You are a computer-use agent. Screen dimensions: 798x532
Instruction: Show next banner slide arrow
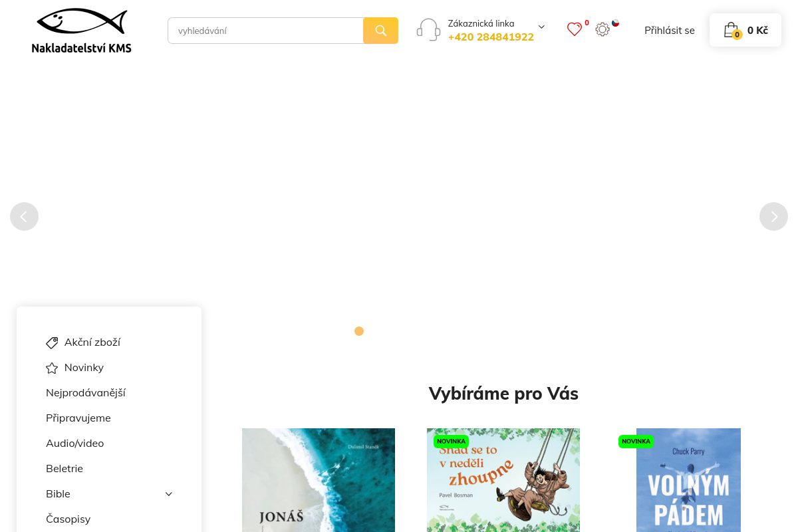773,216
